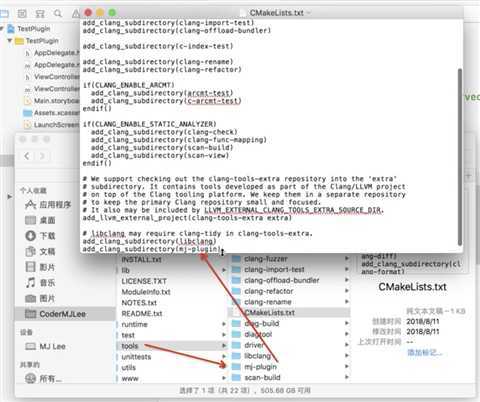Open Music in Finder sidebar
The height and width of the screenshot is (402, 480).
(41, 283)
